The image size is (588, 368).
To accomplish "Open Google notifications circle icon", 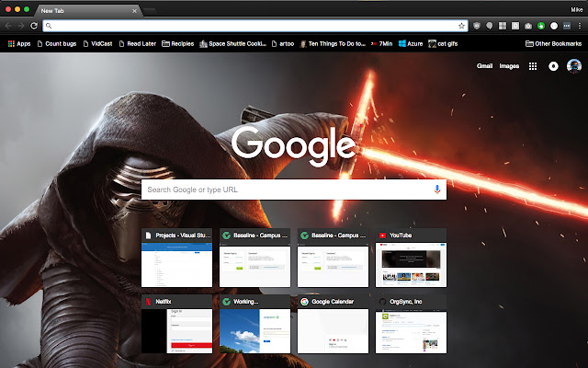I will pos(553,66).
